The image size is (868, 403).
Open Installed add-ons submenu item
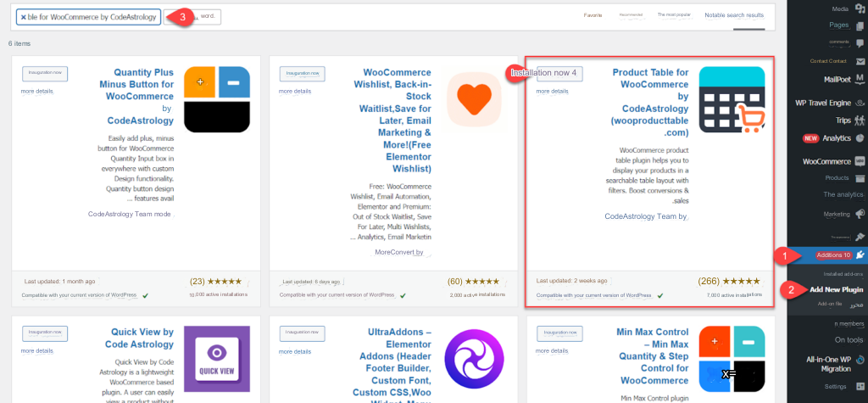click(x=843, y=274)
